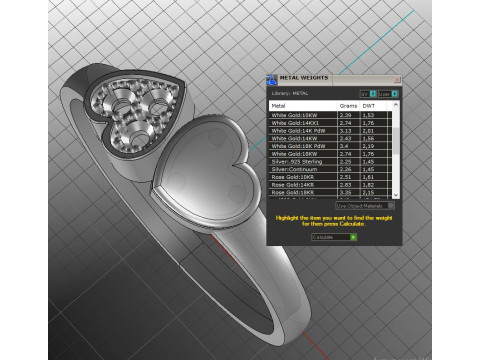Select the Rose Gold:18KR row
The image size is (480, 360).
coord(330,192)
